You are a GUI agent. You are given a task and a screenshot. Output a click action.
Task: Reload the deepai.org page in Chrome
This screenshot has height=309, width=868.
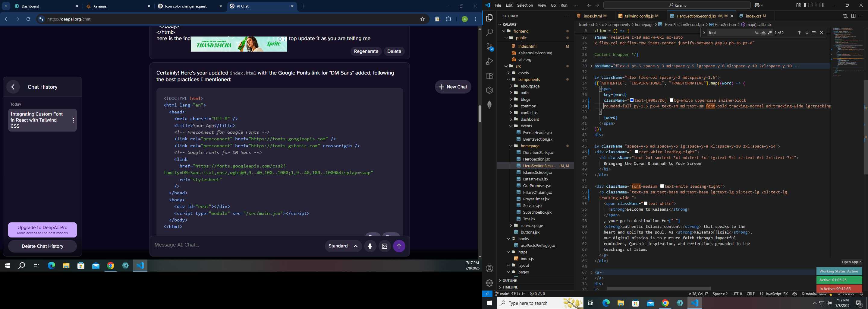tap(28, 19)
